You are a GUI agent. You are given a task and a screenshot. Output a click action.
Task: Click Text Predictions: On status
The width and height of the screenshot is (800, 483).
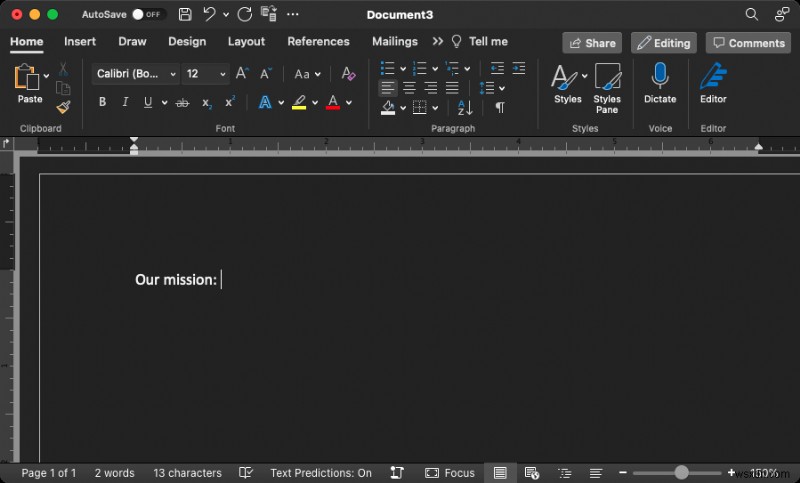coord(321,473)
